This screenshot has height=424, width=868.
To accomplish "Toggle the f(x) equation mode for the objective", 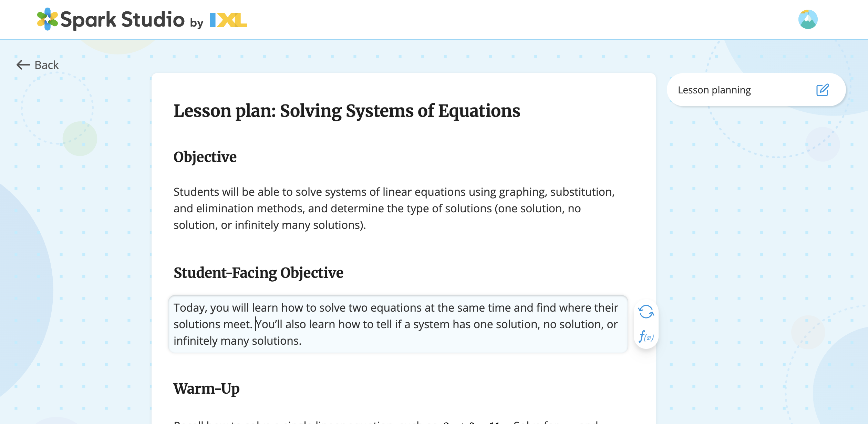I will pos(646,336).
